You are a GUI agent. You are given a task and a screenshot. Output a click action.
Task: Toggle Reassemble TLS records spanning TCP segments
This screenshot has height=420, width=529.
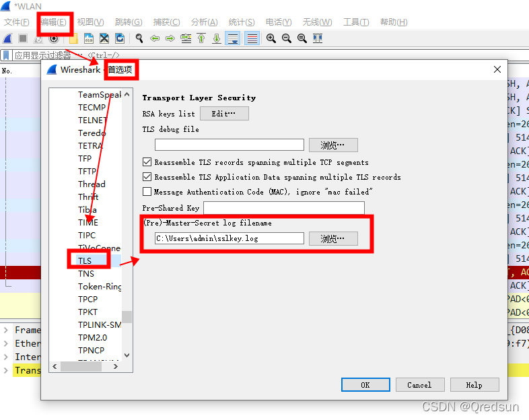pyautogui.click(x=147, y=162)
